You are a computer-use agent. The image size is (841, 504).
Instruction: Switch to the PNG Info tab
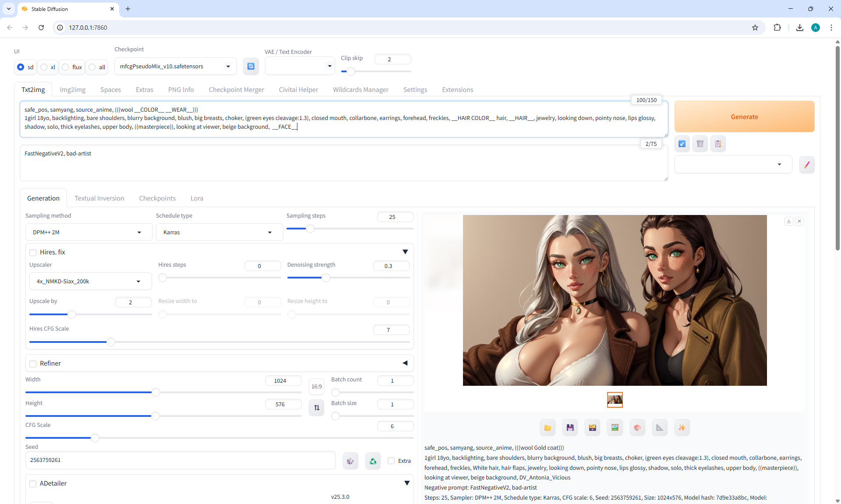click(181, 89)
